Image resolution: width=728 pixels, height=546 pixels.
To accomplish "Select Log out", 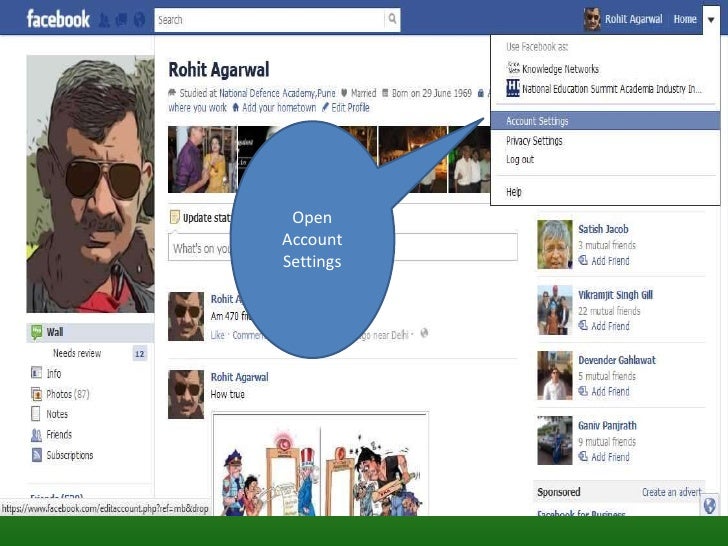I will (x=520, y=159).
